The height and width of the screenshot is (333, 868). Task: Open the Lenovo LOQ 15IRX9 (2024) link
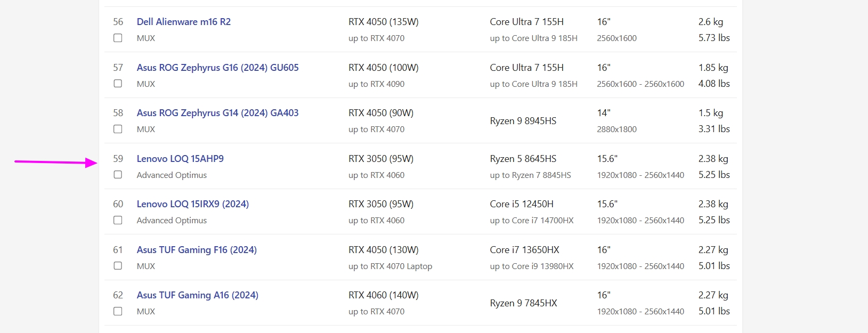193,204
